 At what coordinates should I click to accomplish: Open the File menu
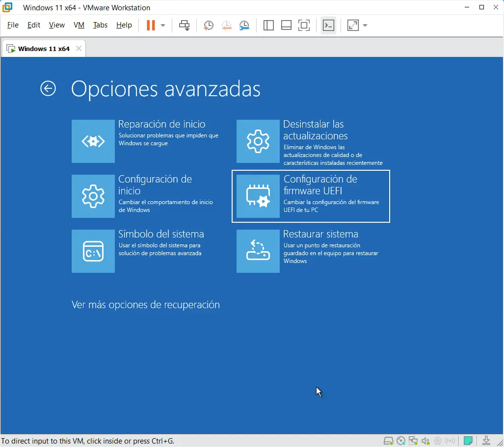tap(13, 25)
